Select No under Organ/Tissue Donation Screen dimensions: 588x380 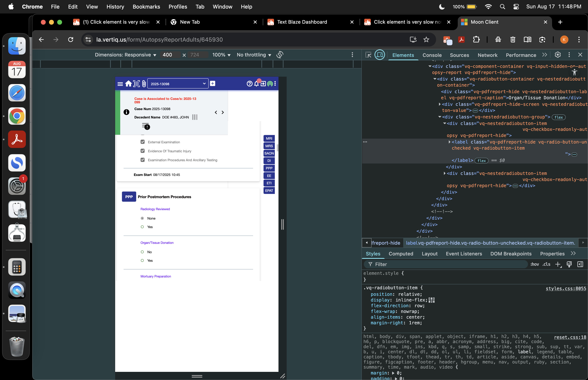[142, 252]
